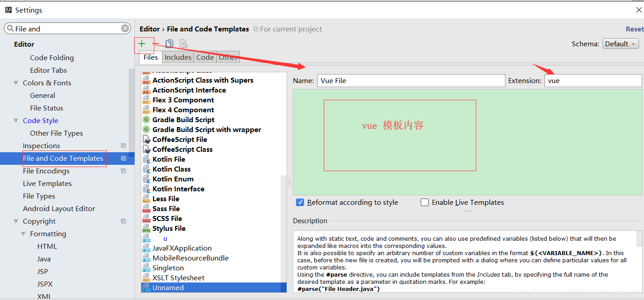
Task: Click the Gradle Build Script icon
Action: click(146, 119)
